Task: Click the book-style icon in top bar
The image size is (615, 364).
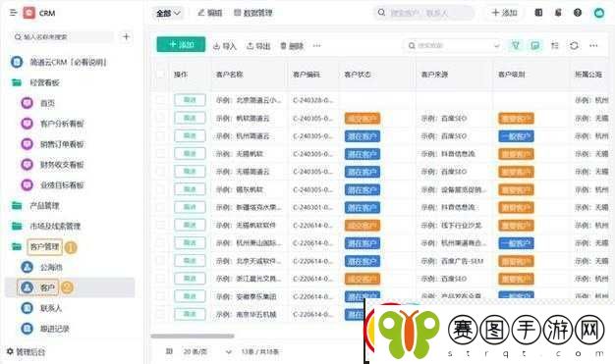Action: [538, 13]
